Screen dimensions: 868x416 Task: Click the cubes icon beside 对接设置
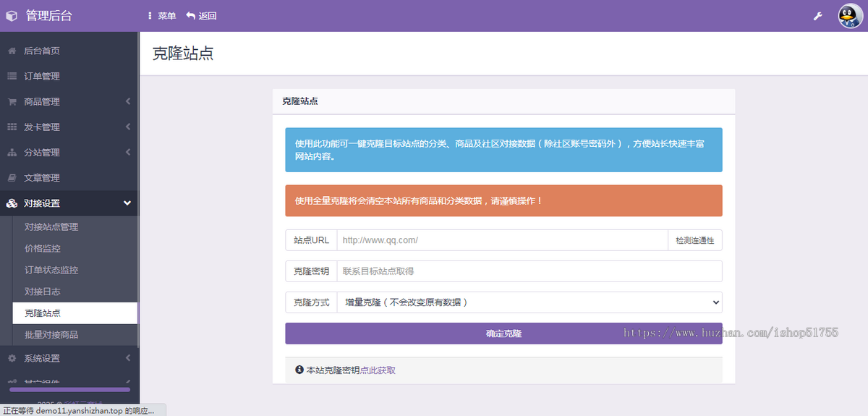12,203
